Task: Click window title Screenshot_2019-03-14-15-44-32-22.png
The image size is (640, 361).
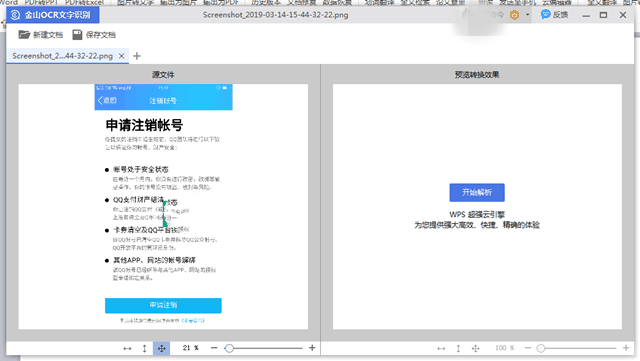Action: pos(276,15)
